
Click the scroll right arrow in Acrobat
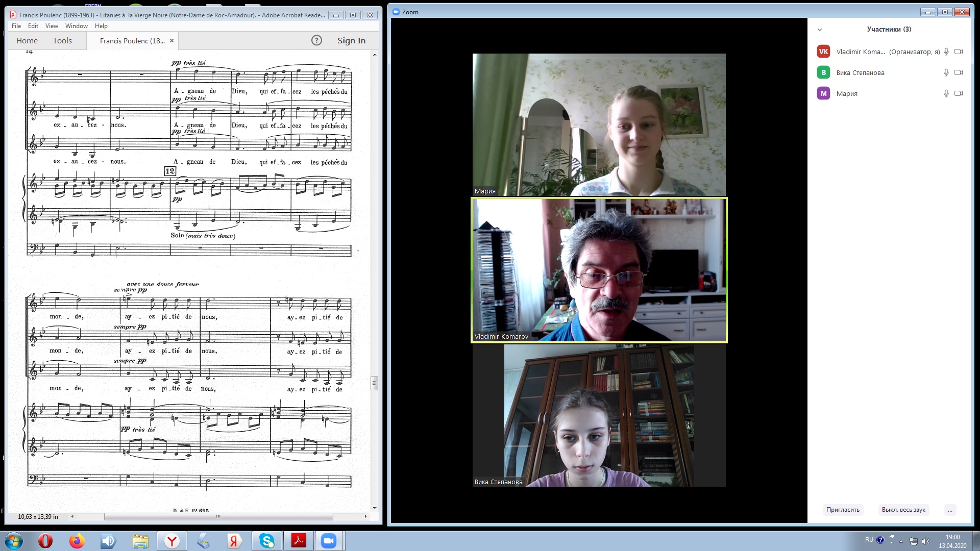click(x=365, y=516)
